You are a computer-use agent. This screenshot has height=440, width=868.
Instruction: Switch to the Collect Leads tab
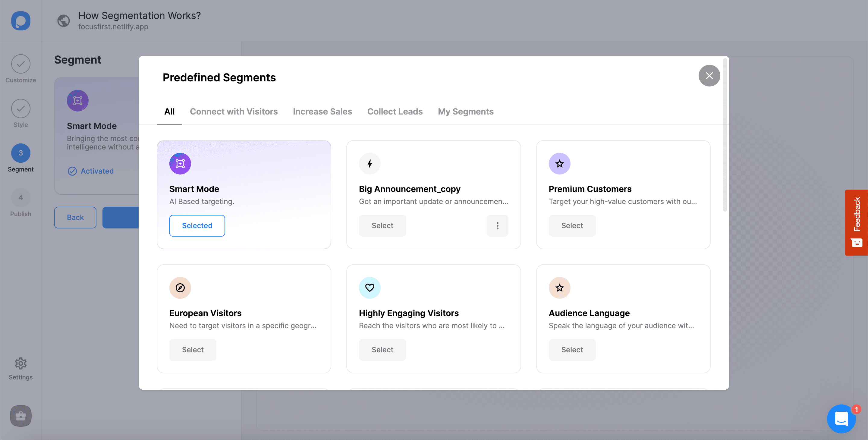pos(395,111)
